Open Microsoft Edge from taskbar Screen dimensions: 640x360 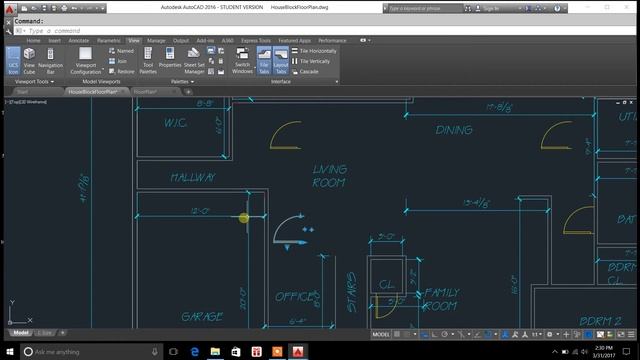195,351
